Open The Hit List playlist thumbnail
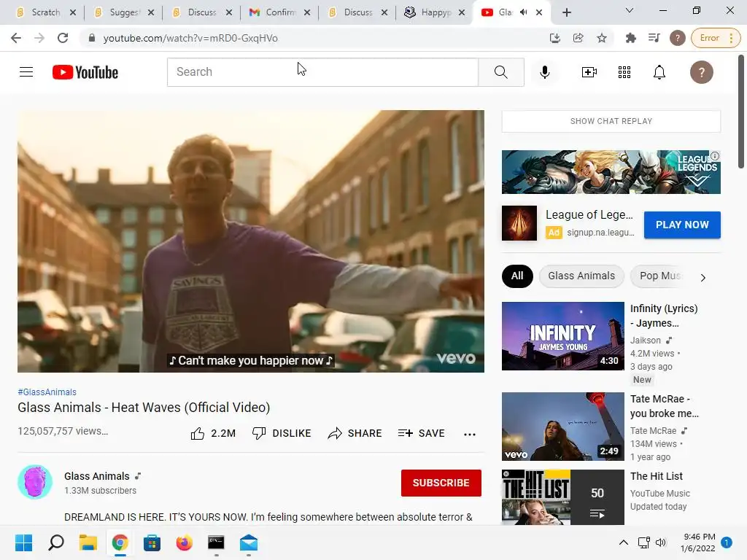 [x=562, y=497]
